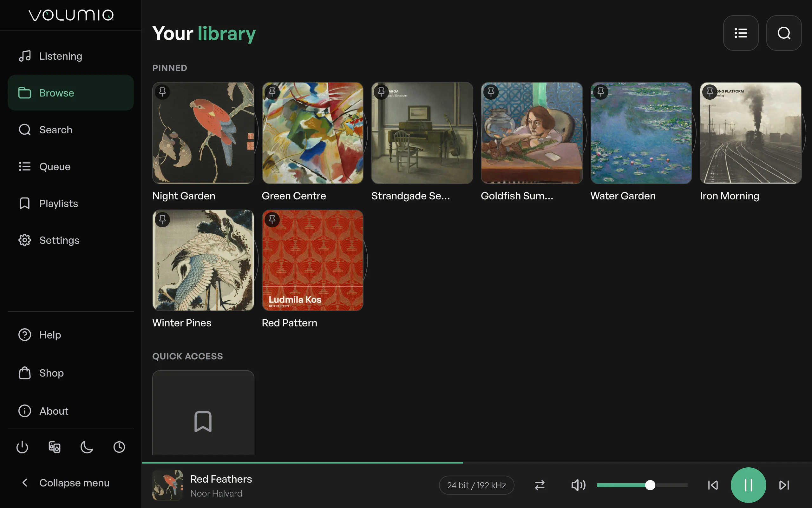Click the Iron Morning title text
The width and height of the screenshot is (812, 508).
click(x=730, y=196)
